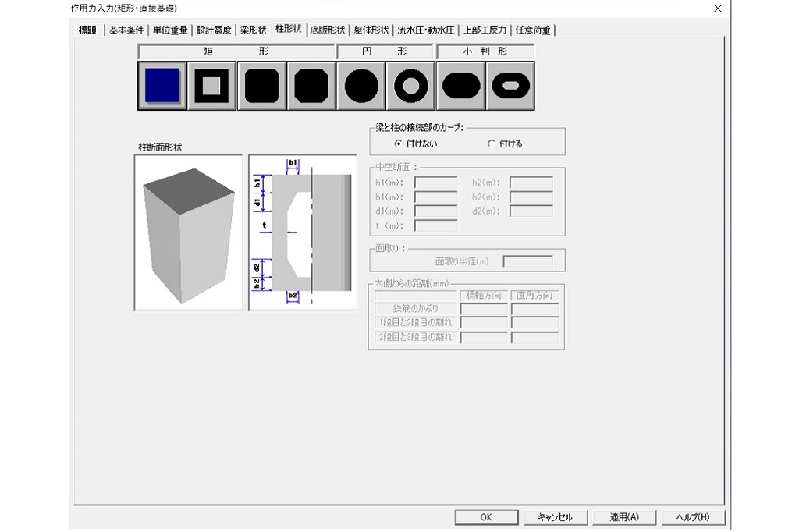Image resolution: width=799 pixels, height=532 pixels.
Task: Click the b2(m) input field
Action: (x=531, y=197)
